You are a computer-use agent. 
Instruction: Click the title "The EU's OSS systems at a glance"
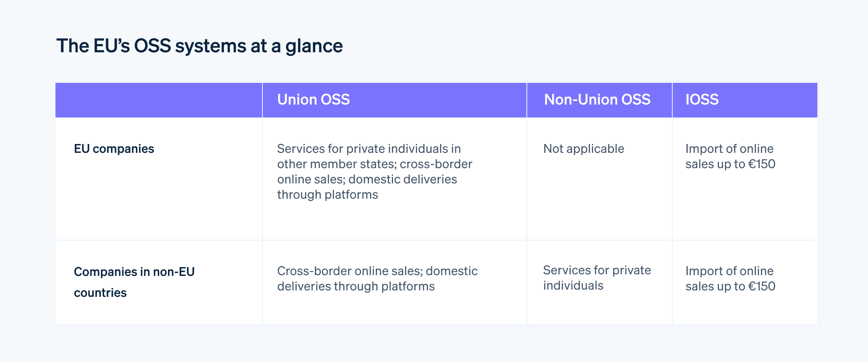[200, 46]
